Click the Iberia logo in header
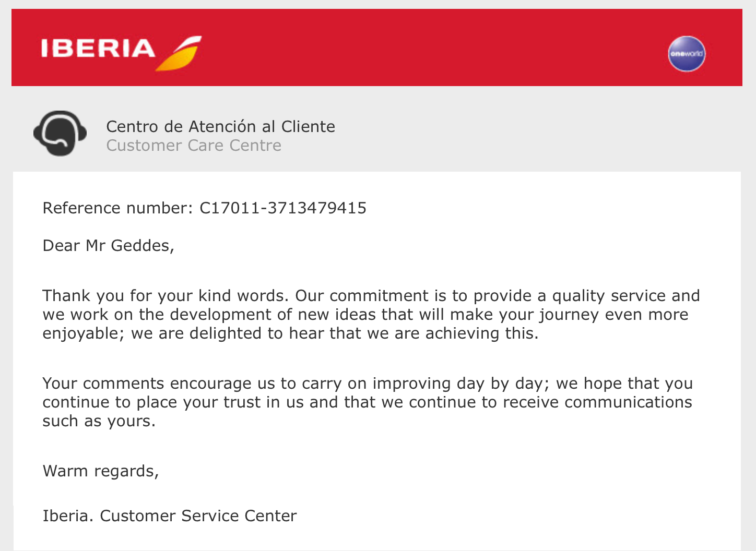The height and width of the screenshot is (551, 756). (121, 52)
